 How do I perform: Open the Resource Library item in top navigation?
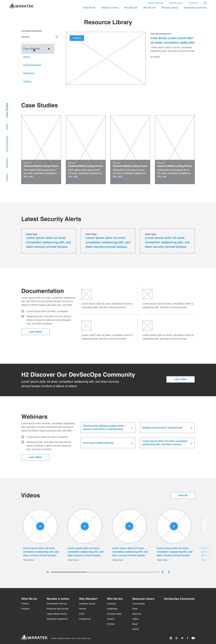click(169, 8)
